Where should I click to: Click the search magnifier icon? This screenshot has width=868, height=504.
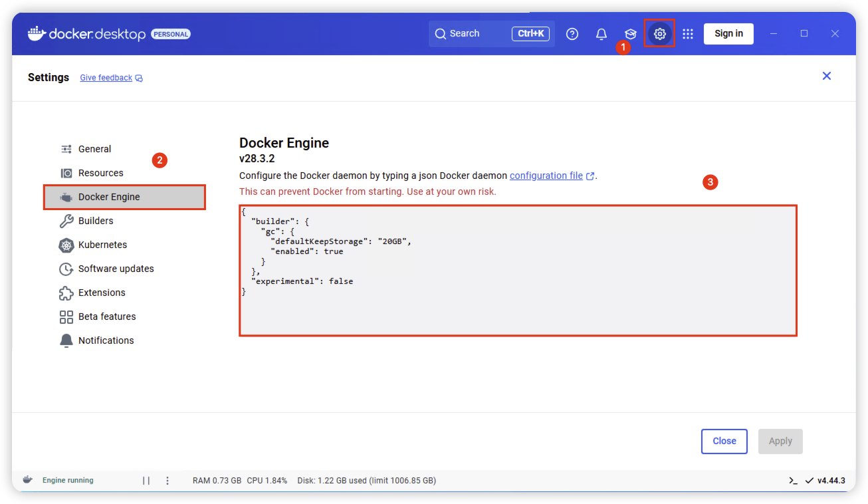(x=440, y=34)
